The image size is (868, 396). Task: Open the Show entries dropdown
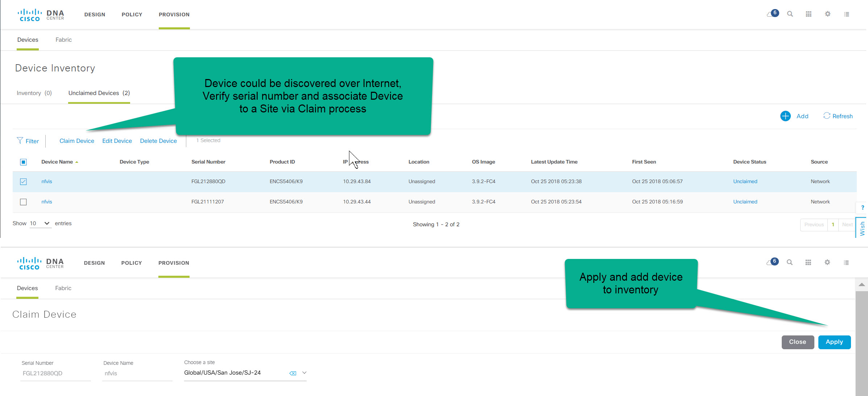click(40, 223)
